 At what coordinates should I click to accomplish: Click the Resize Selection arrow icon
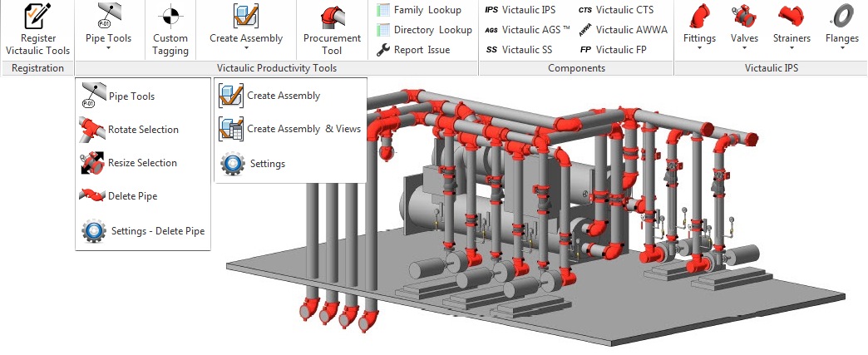(x=91, y=164)
